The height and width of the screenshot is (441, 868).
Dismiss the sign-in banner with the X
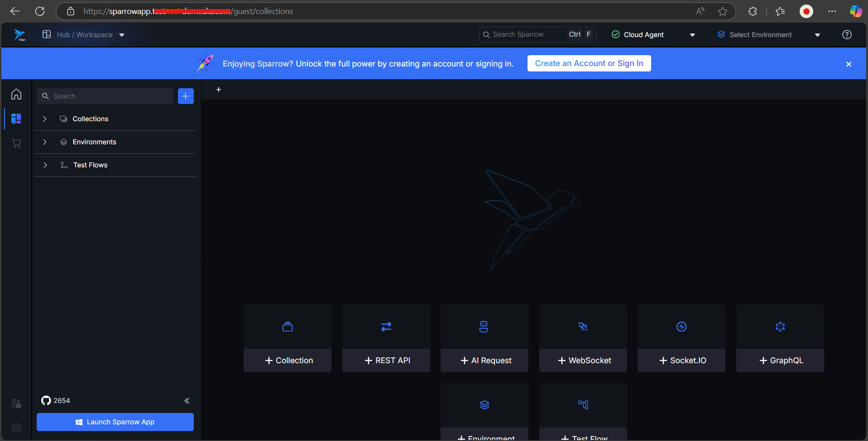coord(849,64)
